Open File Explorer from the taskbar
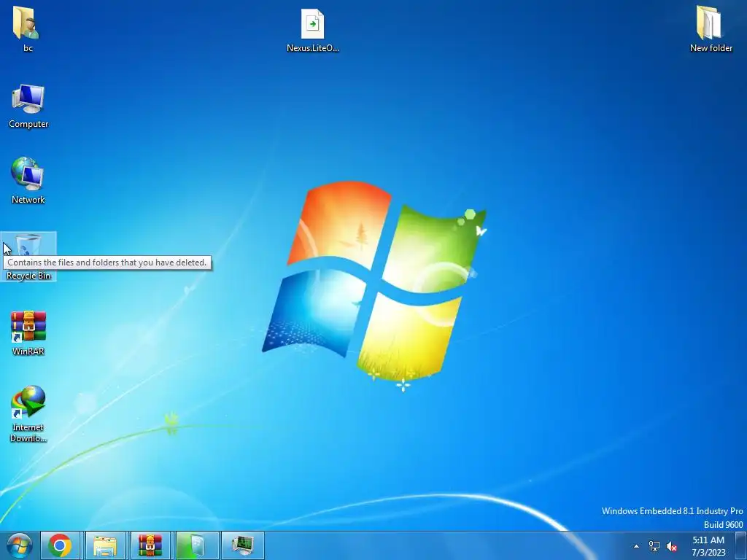 coord(105,545)
